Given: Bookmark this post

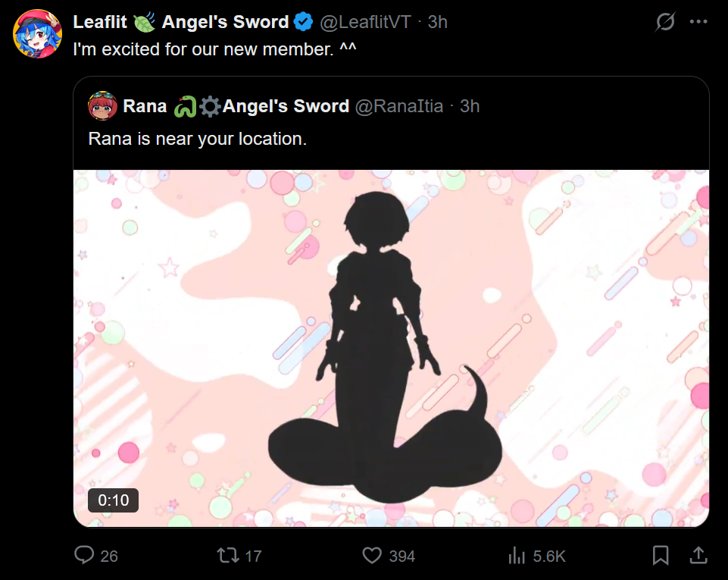Looking at the screenshot, I should (661, 556).
